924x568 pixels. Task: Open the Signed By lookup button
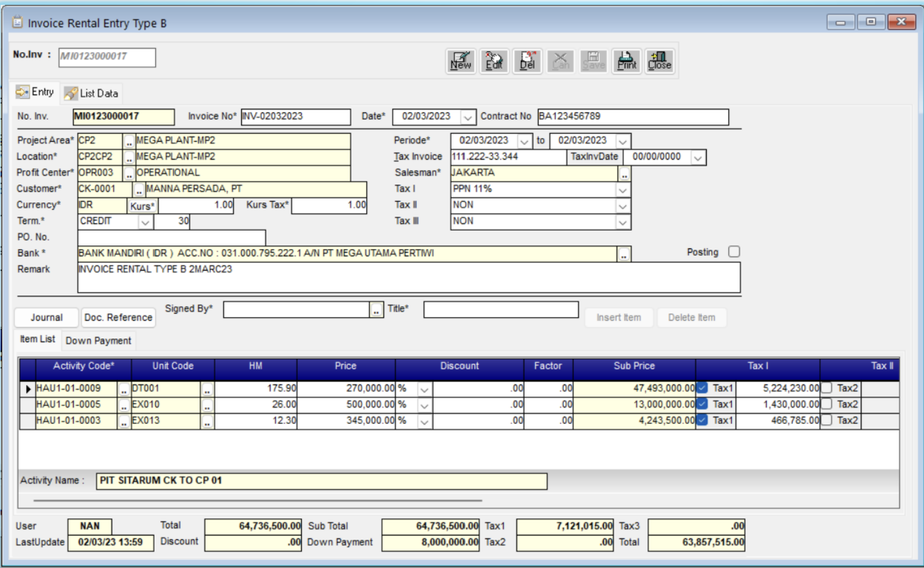(376, 310)
